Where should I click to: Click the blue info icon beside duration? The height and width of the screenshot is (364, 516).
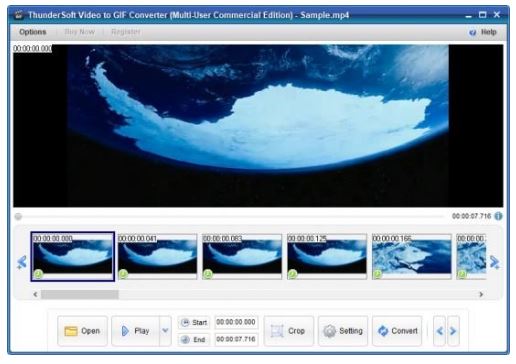498,216
